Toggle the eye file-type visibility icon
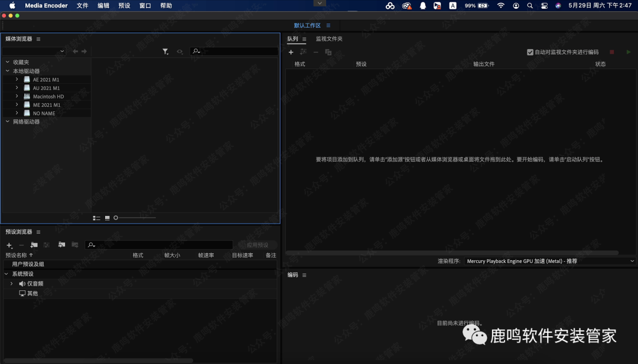Screen dimensions: 638x364 click(180, 52)
